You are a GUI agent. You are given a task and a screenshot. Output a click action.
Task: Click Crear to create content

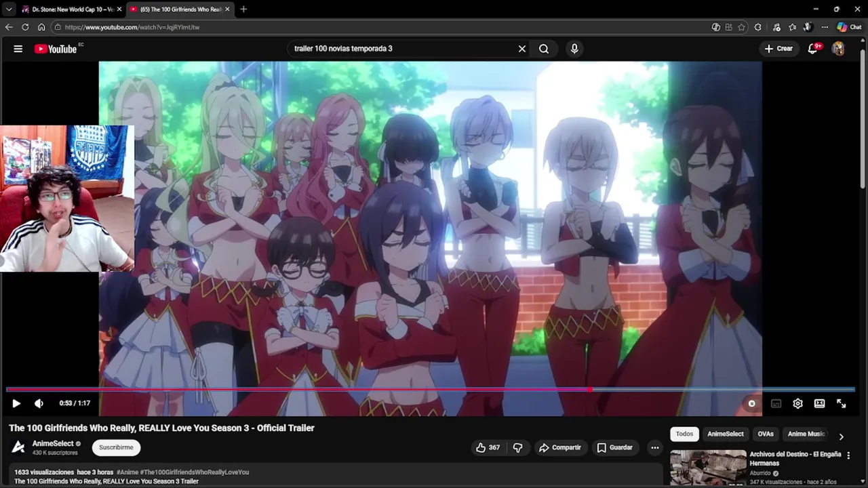click(778, 49)
